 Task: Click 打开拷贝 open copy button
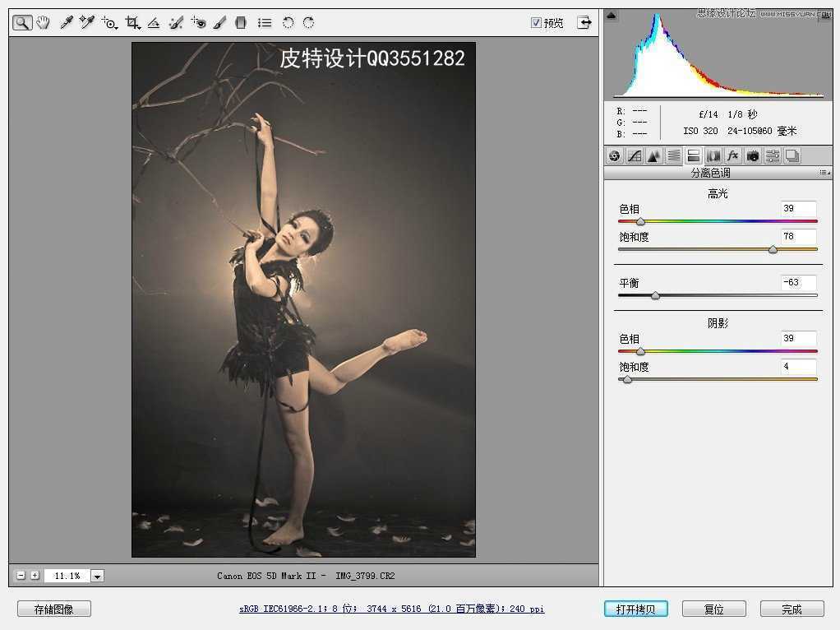636,609
